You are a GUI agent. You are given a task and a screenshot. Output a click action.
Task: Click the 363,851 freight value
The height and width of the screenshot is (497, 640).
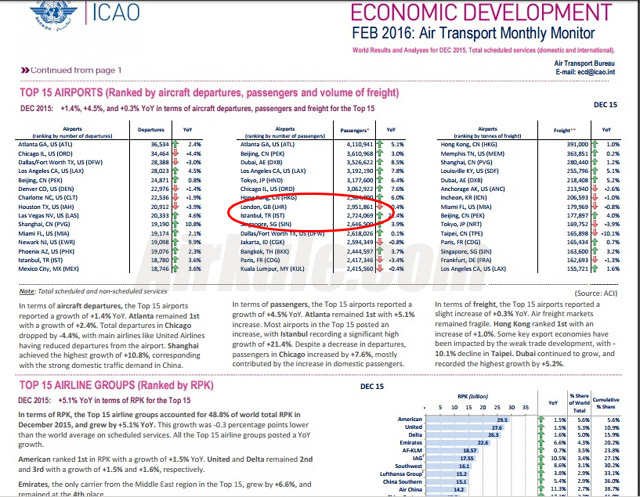coord(577,153)
